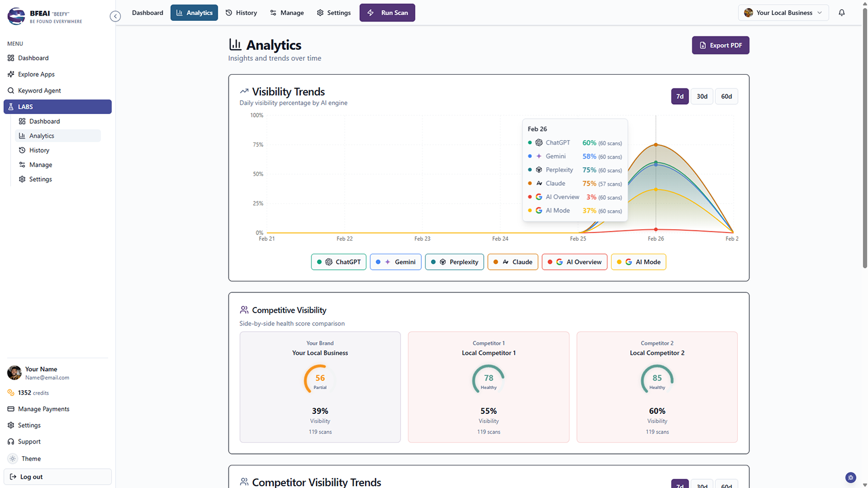This screenshot has width=868, height=488.
Task: Click Local Competitor 1 score gauge 78
Action: (488, 380)
